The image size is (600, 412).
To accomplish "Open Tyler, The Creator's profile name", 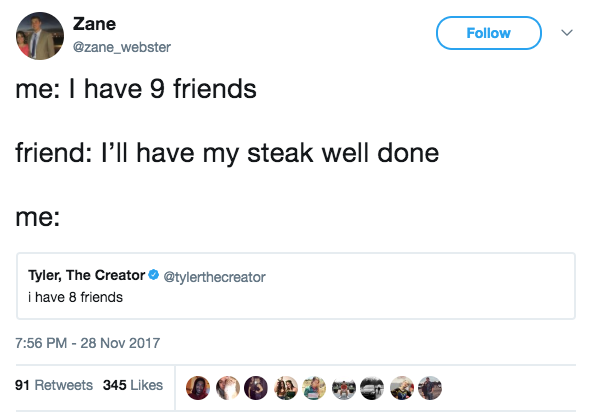I will pyautogui.click(x=86, y=276).
